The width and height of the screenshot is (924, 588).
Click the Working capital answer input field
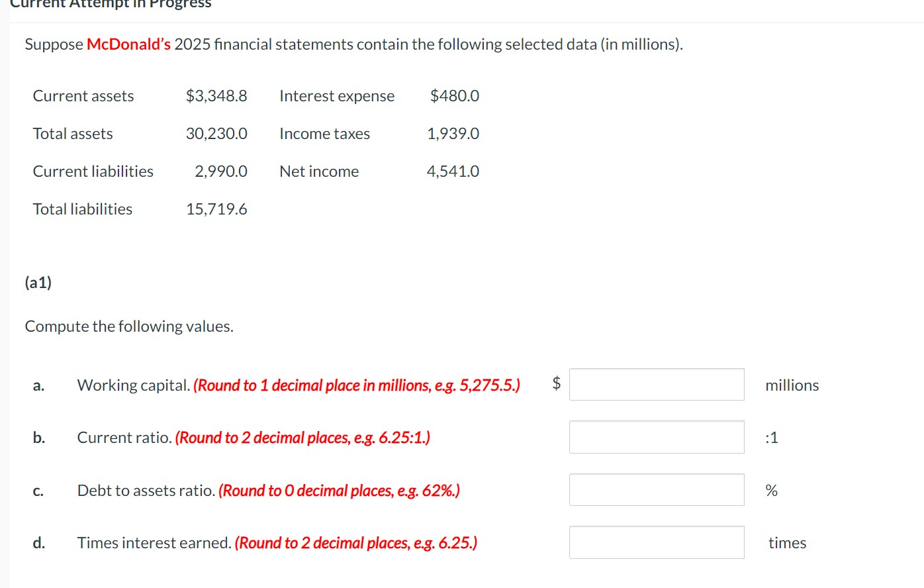pos(657,385)
